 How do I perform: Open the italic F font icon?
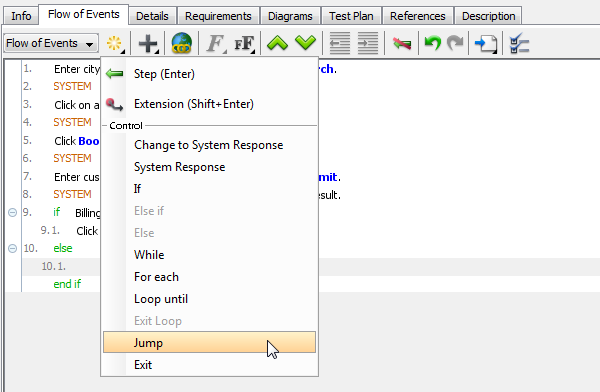216,43
